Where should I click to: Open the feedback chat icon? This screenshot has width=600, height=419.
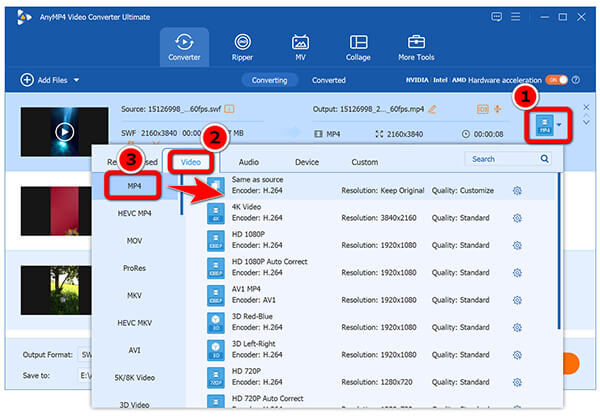coord(496,17)
